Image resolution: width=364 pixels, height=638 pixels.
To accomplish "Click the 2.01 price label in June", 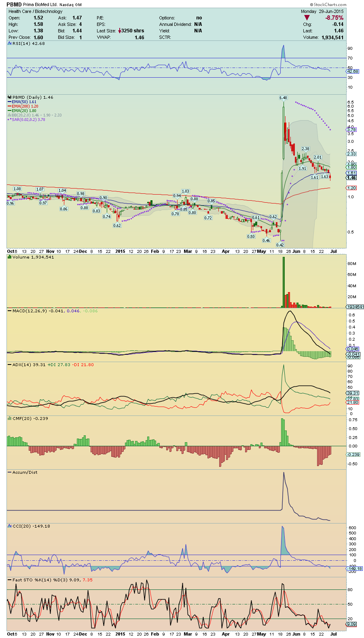I will (317, 157).
